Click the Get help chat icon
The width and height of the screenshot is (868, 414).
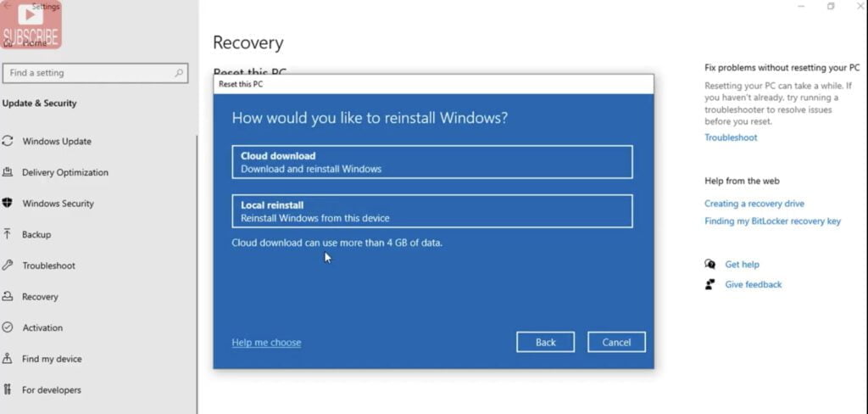(x=709, y=265)
